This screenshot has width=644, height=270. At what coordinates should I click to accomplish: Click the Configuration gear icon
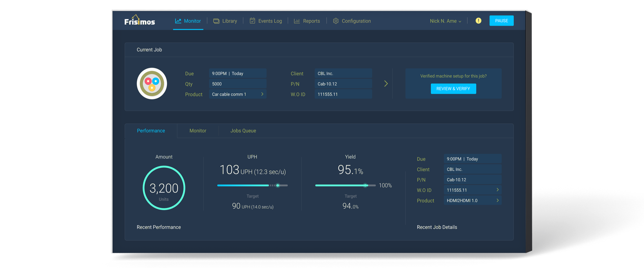point(336,21)
